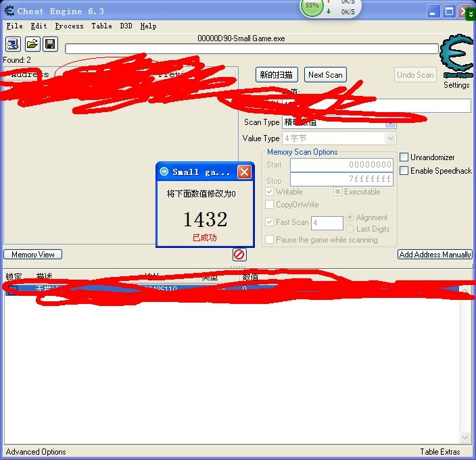Open the D3D menu
Viewport: 476px width, 460px height.
(126, 26)
